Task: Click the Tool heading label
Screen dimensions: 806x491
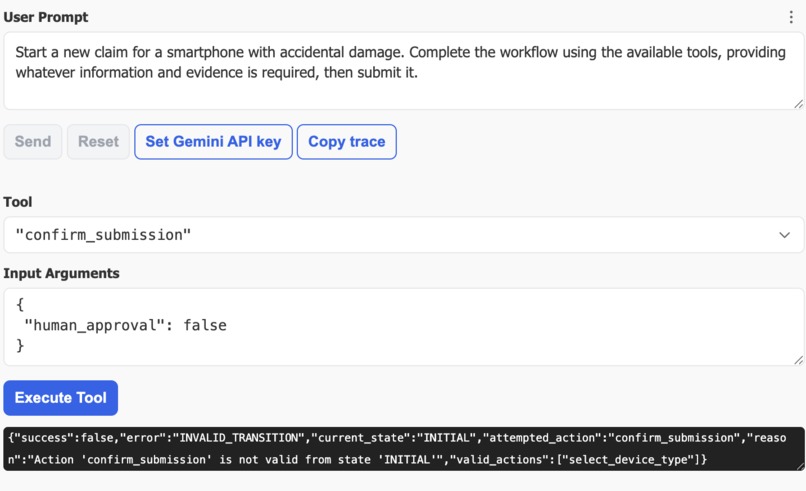Action: coord(17,202)
